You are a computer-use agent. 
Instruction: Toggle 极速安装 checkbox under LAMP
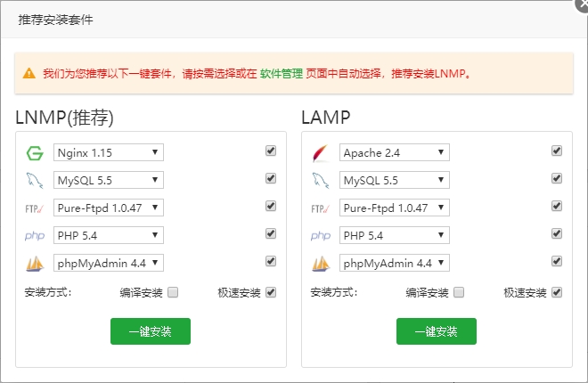click(557, 292)
